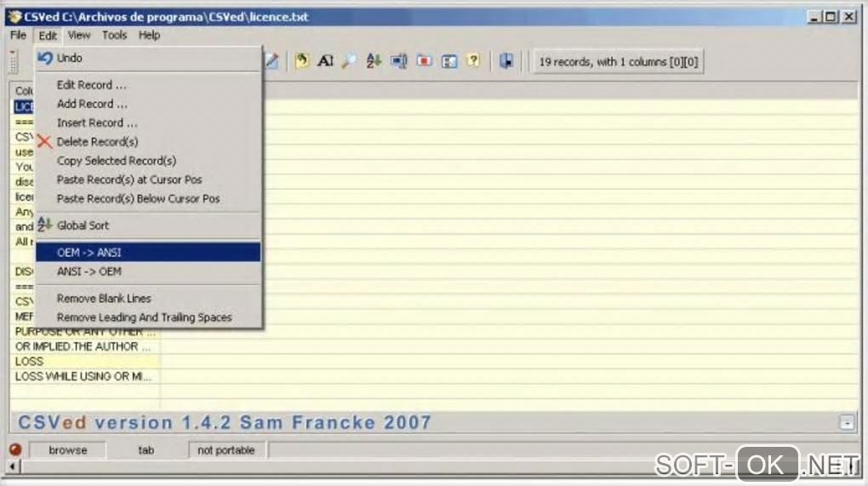The image size is (868, 486).
Task: Choose Delete Record(s) from the menu
Action: (x=148, y=141)
